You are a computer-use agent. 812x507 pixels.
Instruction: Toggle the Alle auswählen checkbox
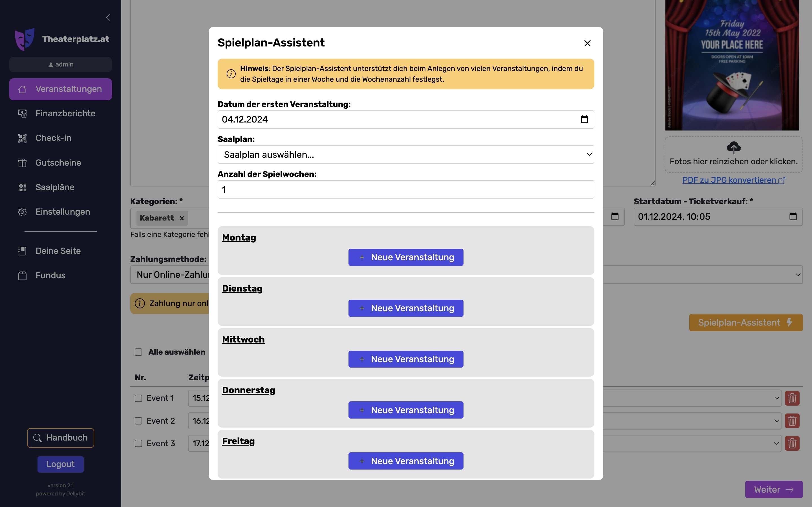pos(139,352)
